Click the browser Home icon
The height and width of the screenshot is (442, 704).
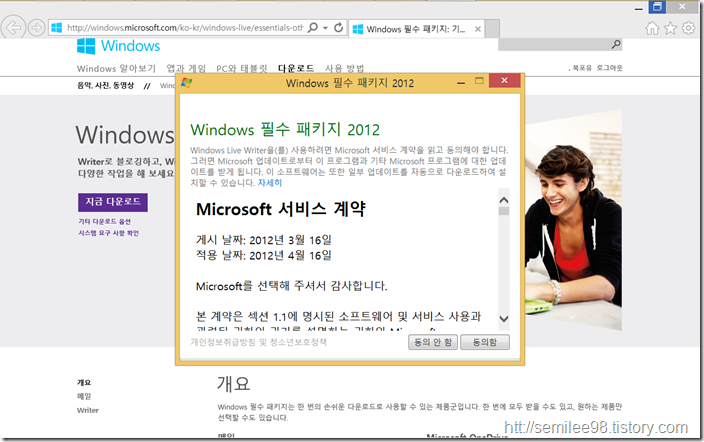click(x=652, y=28)
